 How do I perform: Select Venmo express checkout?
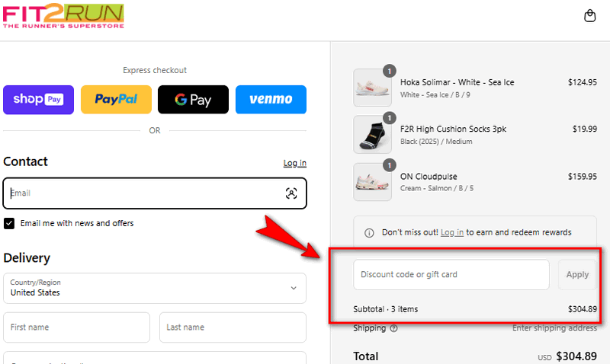pyautogui.click(x=271, y=100)
